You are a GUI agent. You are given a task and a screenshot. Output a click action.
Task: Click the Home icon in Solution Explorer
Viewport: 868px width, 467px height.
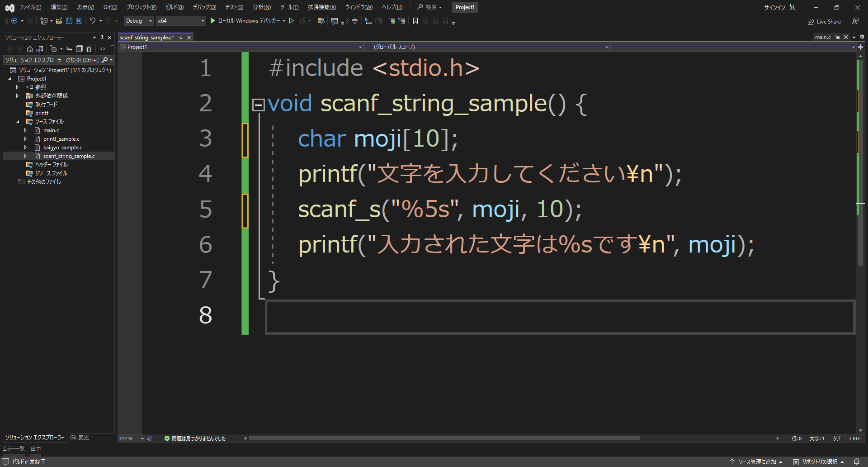[x=30, y=49]
